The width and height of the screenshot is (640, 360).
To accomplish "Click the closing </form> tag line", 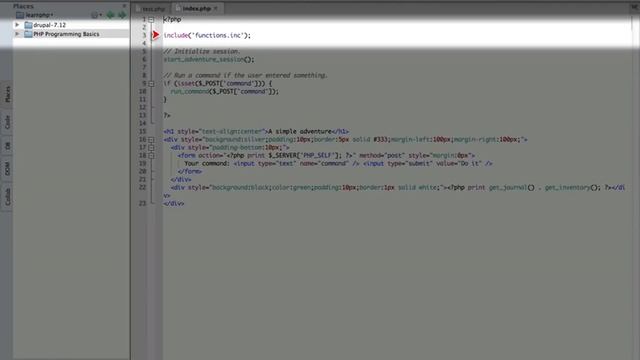I will coord(190,171).
